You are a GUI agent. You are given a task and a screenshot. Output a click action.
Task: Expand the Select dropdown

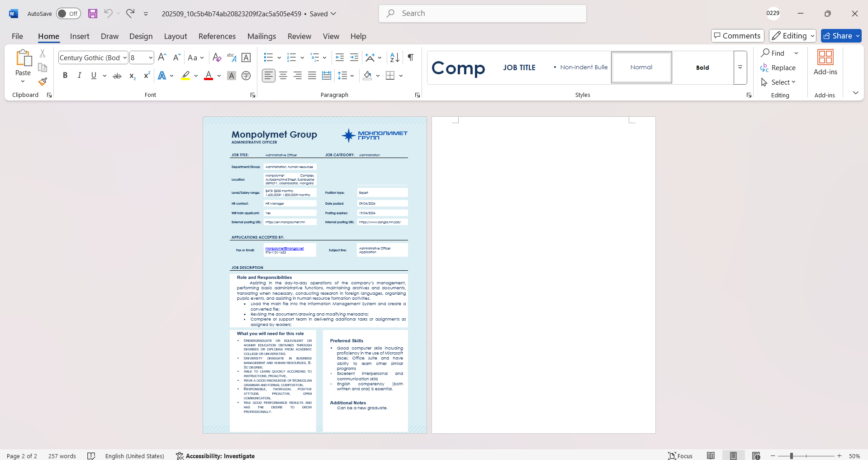778,82
